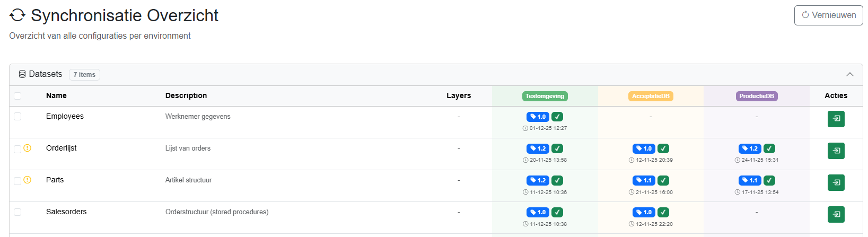This screenshot has height=237, width=868.
Task: Click the green action button for Orderlijst
Action: click(x=836, y=151)
